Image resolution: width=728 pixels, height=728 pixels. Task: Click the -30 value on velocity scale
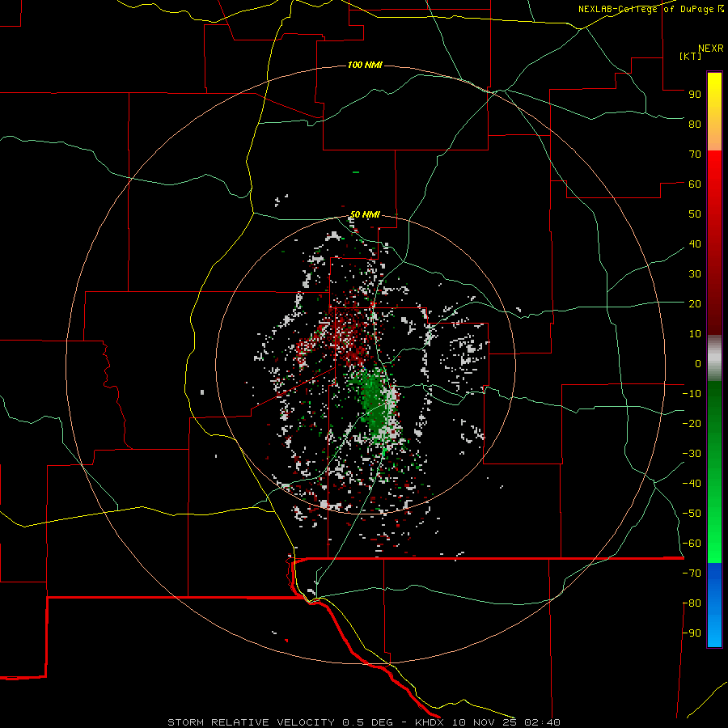[x=692, y=454]
